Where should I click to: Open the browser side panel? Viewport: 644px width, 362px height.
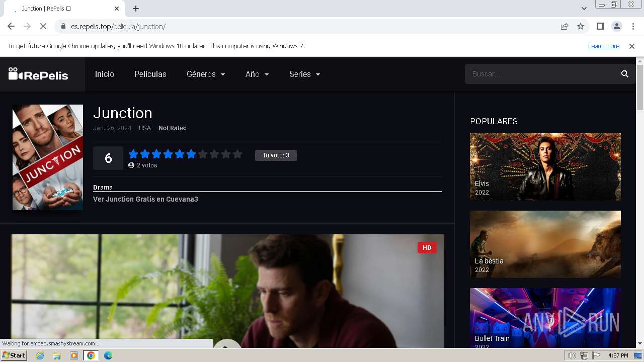coord(600,26)
